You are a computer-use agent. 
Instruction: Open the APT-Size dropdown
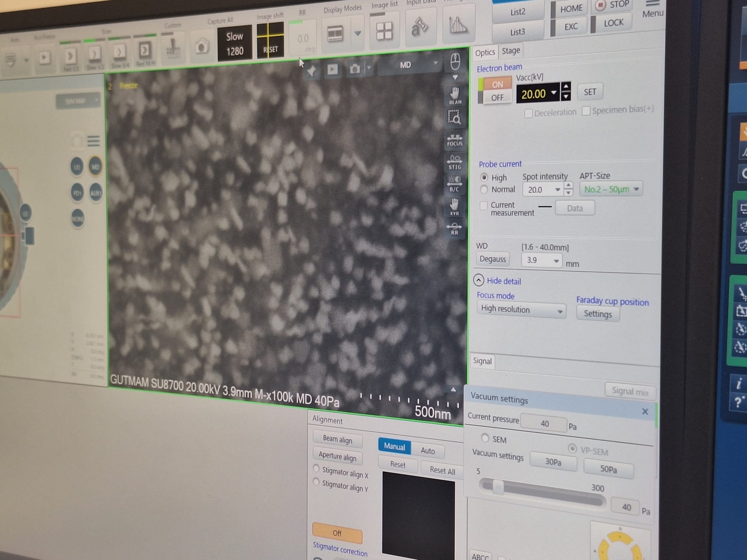(610, 190)
